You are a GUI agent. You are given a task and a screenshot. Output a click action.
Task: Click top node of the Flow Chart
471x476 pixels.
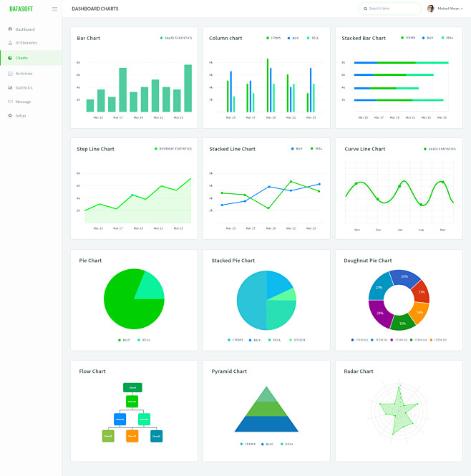click(x=132, y=387)
